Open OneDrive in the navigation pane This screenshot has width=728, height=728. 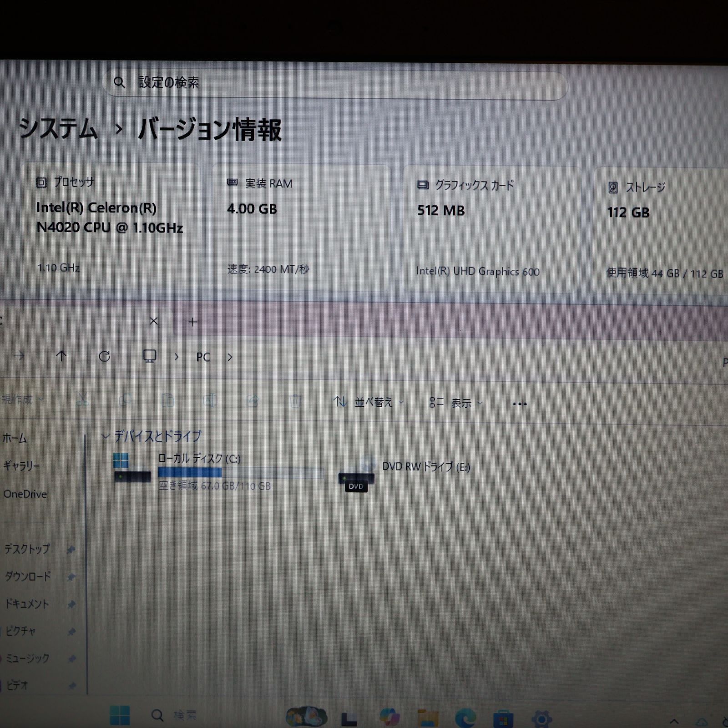tap(25, 494)
